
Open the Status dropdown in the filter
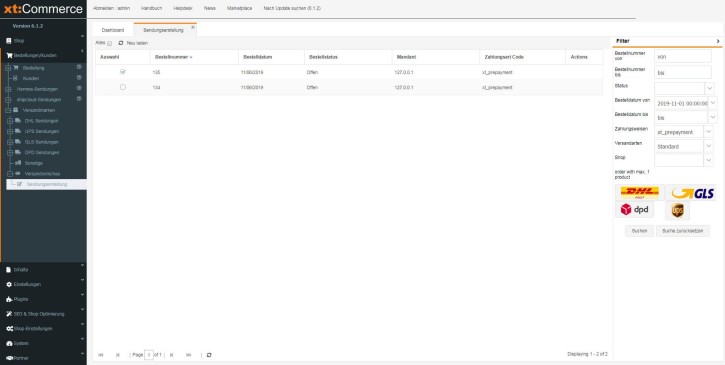click(709, 88)
